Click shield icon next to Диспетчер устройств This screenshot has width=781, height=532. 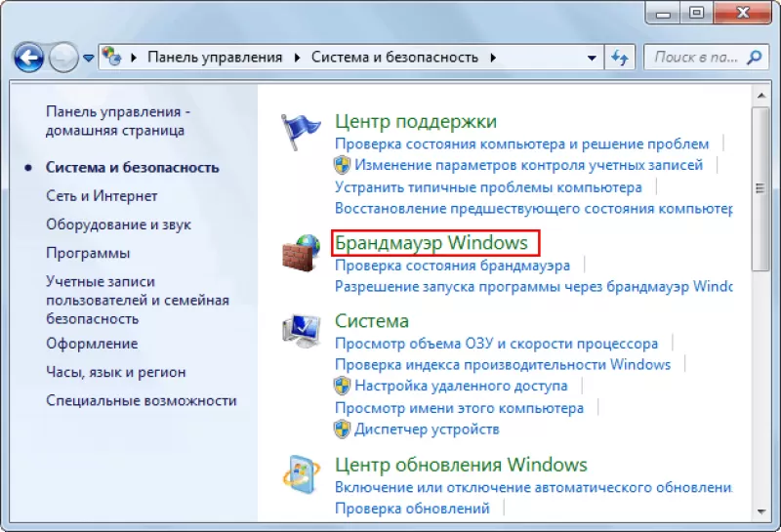click(343, 430)
